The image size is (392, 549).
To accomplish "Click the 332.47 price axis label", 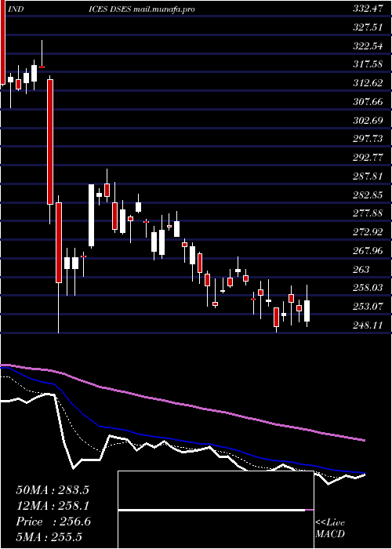I will [368, 9].
